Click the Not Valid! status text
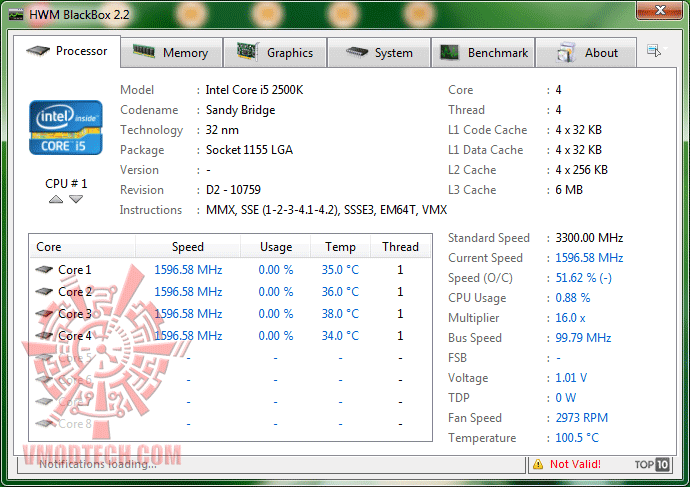Image resolution: width=690 pixels, height=487 pixels. (575, 464)
